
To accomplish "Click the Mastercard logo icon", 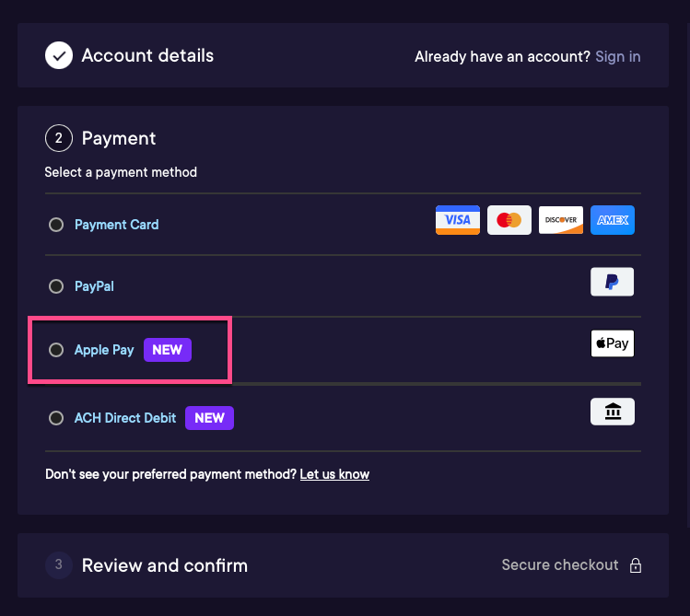I will click(x=509, y=220).
